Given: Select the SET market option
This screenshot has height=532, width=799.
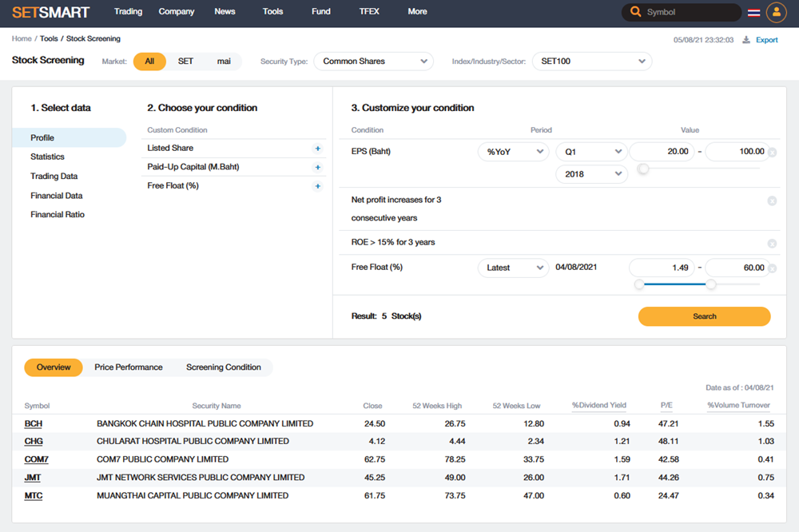Looking at the screenshot, I should point(185,62).
